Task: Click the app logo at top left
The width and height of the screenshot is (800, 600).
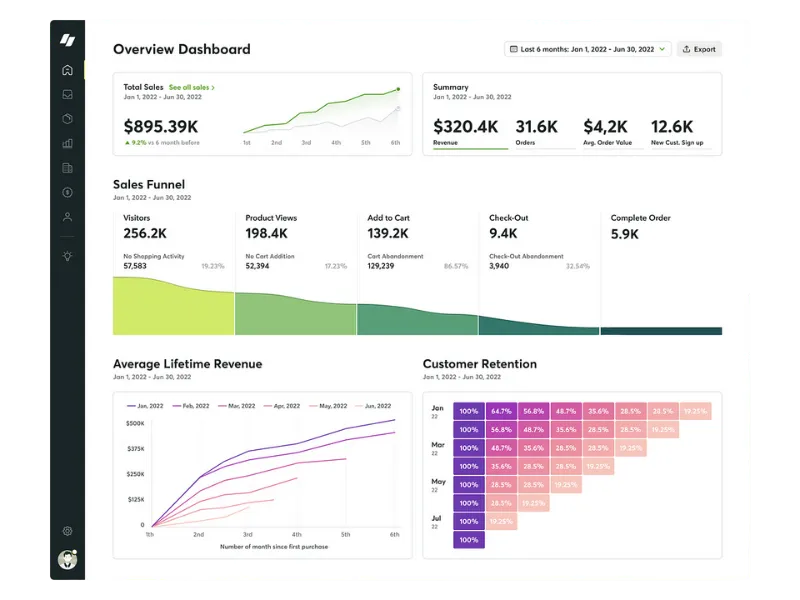Action: (67, 40)
